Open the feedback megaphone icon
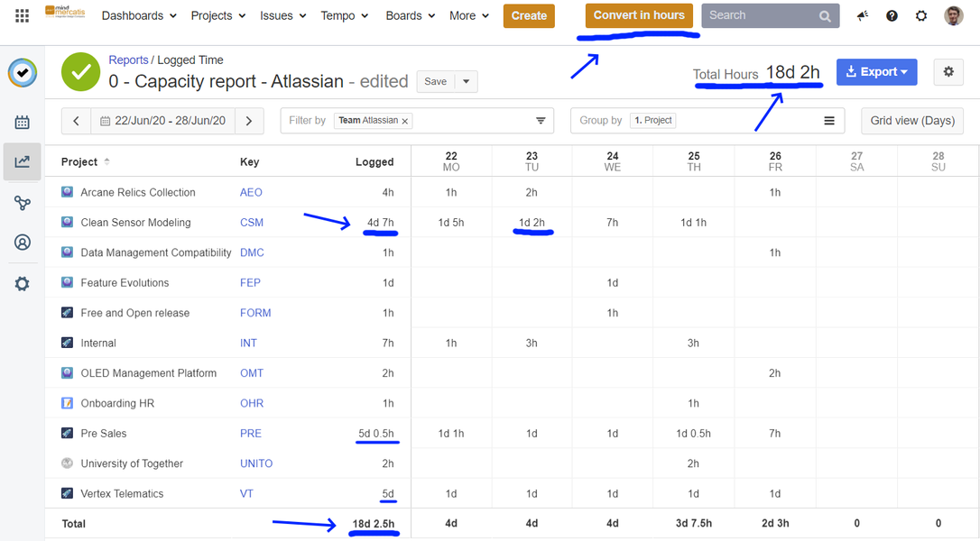 click(x=863, y=16)
